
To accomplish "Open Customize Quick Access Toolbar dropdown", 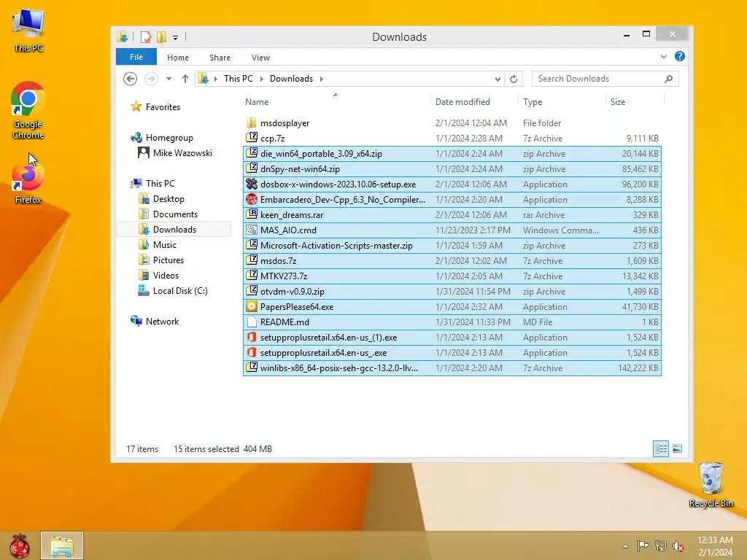I will pos(175,38).
